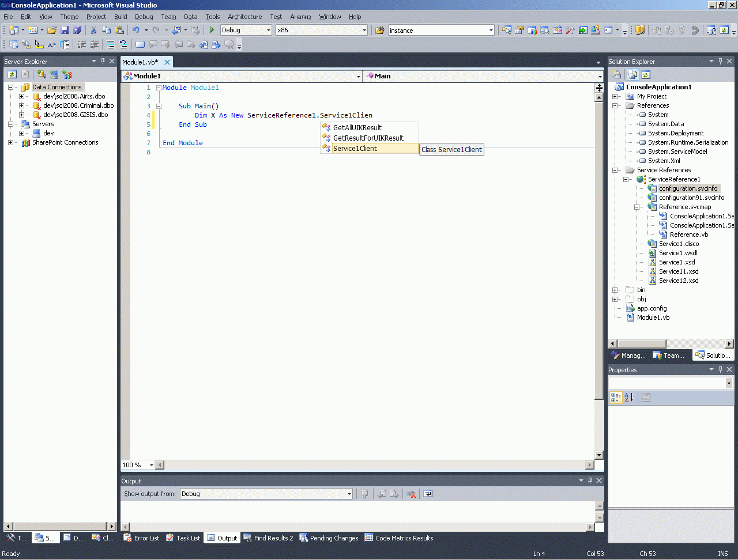Screen dimensions: 738x560
Task: Click the Cut scissors icon
Action: 93,30
